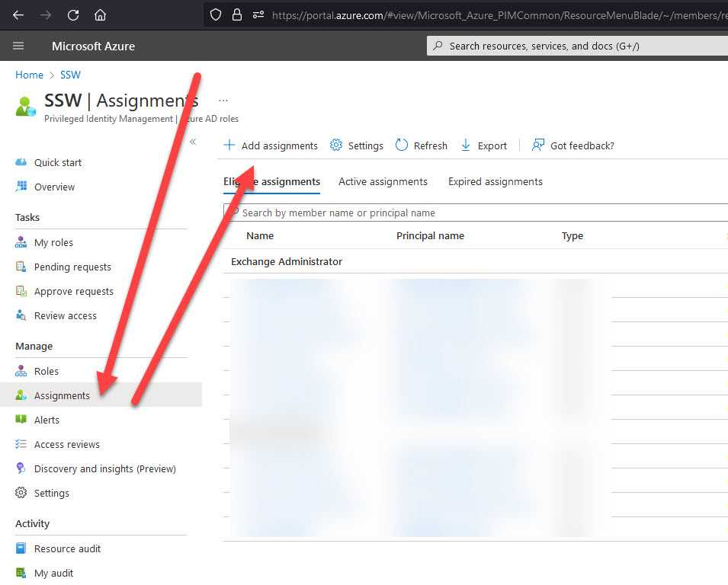Open the Got feedback link
This screenshot has width=728, height=585.
point(573,145)
